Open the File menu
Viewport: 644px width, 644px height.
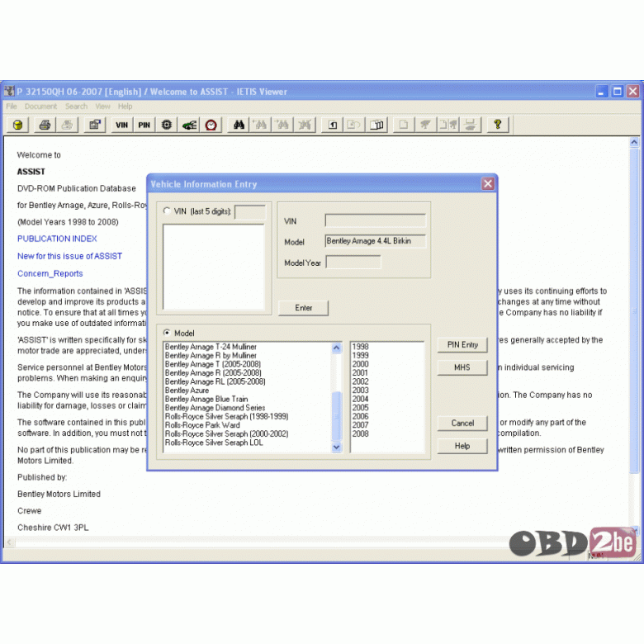point(12,107)
